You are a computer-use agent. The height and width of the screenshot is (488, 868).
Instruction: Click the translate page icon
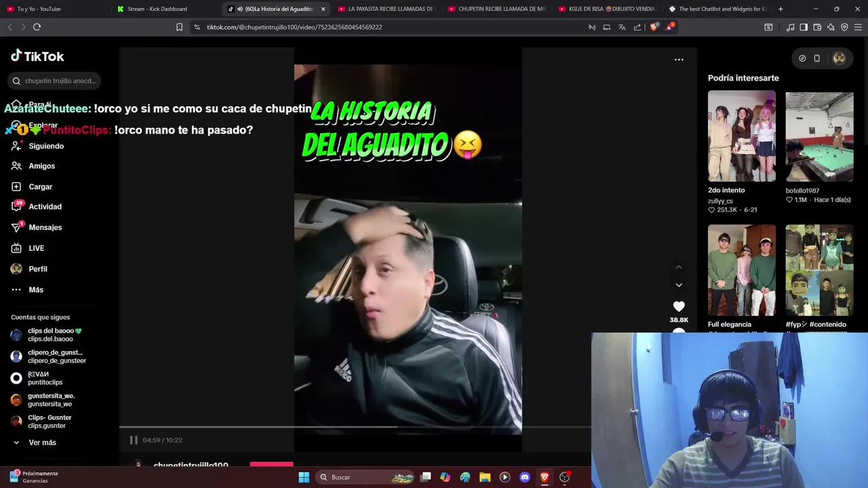(x=622, y=27)
